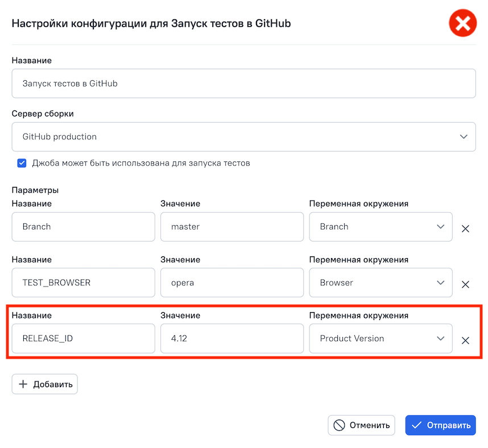Focus the Branch parameter name field
488x448 pixels.
coord(83,226)
